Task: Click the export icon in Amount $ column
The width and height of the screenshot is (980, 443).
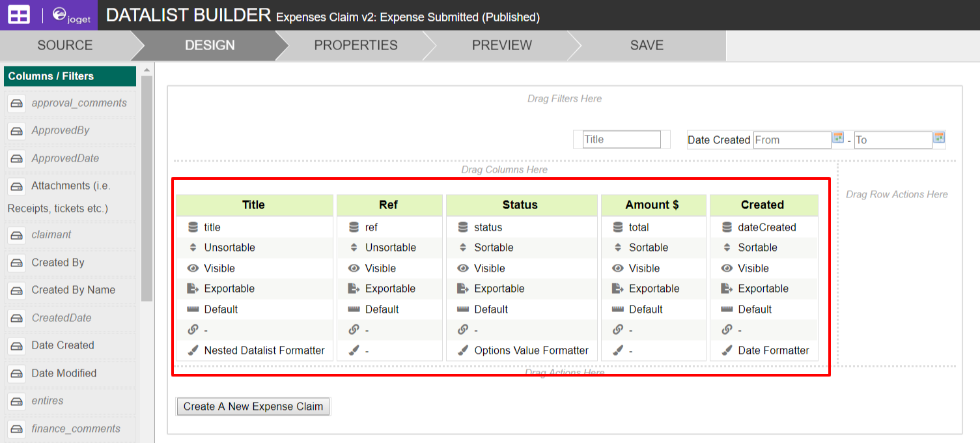Action: (x=618, y=289)
